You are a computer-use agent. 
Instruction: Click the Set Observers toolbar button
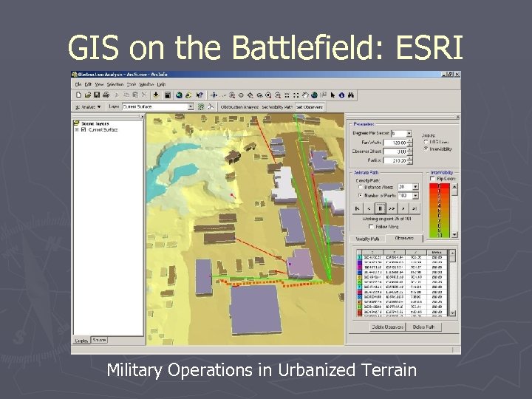tap(310, 107)
